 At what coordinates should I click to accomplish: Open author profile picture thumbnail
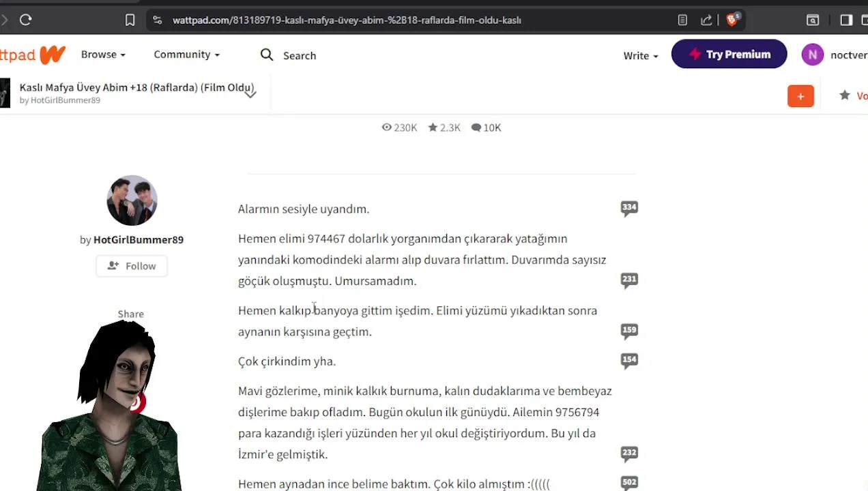[132, 200]
